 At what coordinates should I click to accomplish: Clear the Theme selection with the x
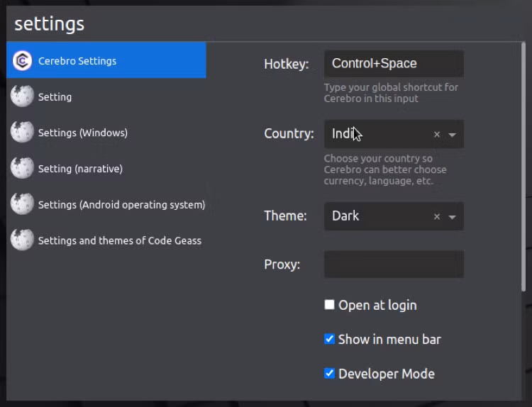[x=437, y=217]
